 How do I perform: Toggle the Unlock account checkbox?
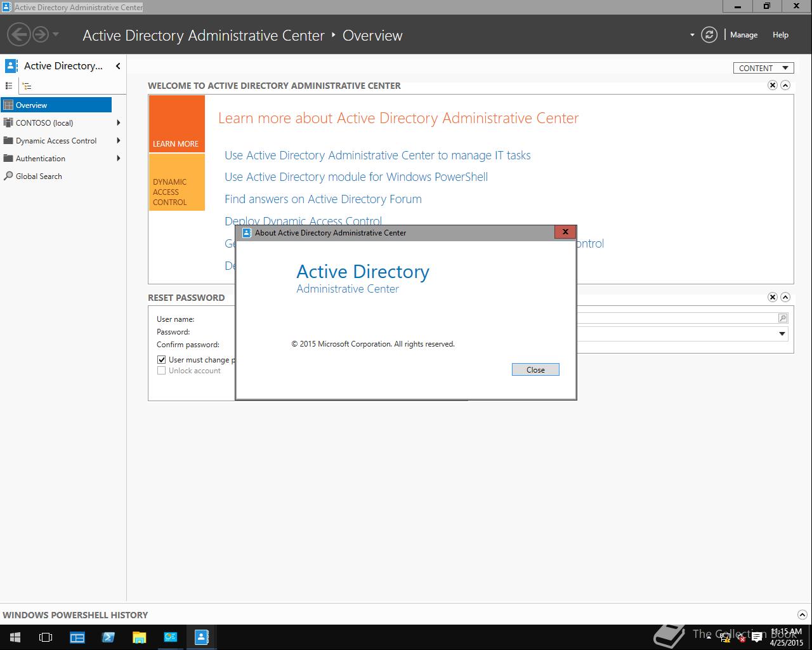tap(161, 371)
